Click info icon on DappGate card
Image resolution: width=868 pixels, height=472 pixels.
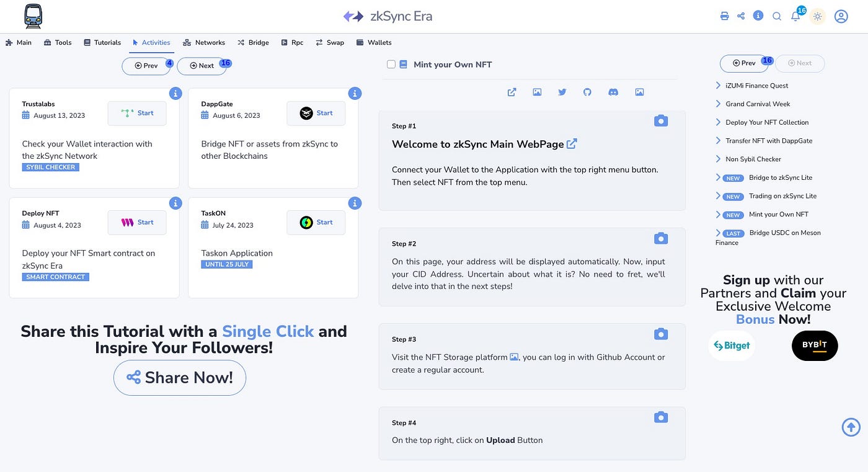(355, 93)
